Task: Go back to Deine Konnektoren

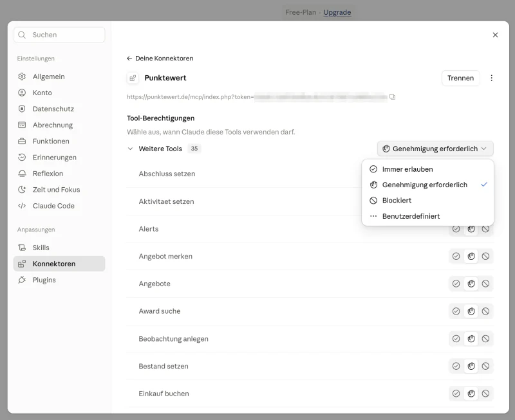Action: click(160, 59)
